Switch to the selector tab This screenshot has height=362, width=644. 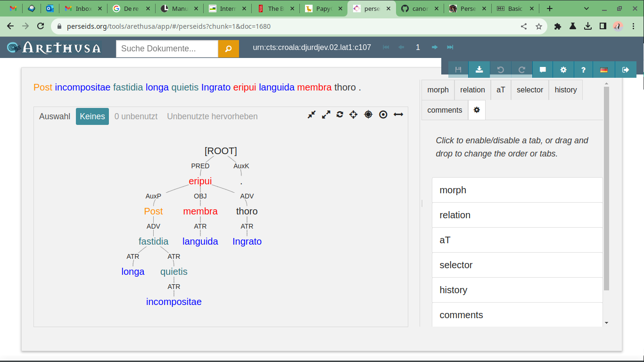[x=530, y=90]
